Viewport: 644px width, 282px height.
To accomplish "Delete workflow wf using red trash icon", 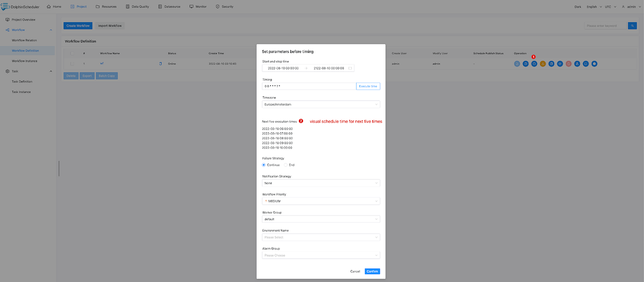I will [x=569, y=64].
